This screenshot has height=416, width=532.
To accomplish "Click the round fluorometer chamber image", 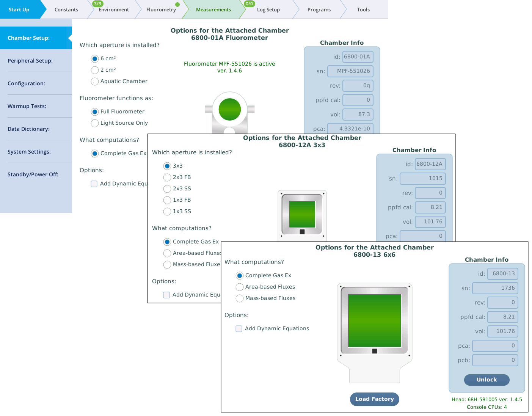I will (x=230, y=113).
